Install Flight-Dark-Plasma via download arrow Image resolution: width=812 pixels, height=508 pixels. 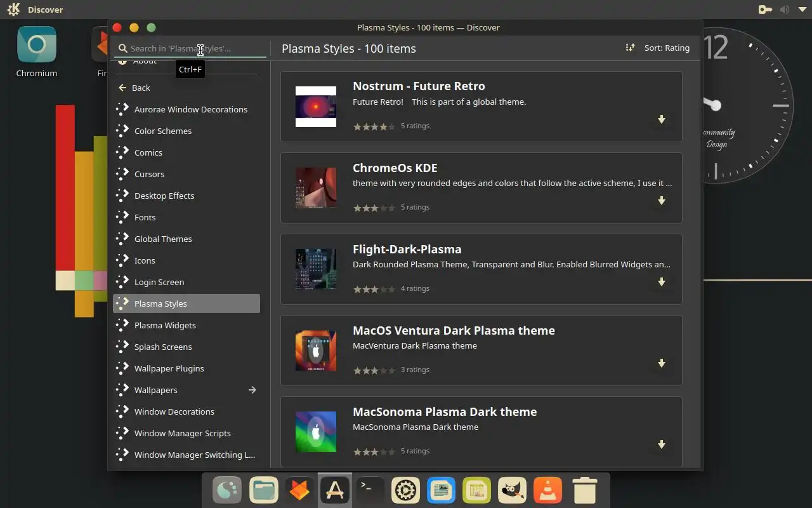point(661,282)
